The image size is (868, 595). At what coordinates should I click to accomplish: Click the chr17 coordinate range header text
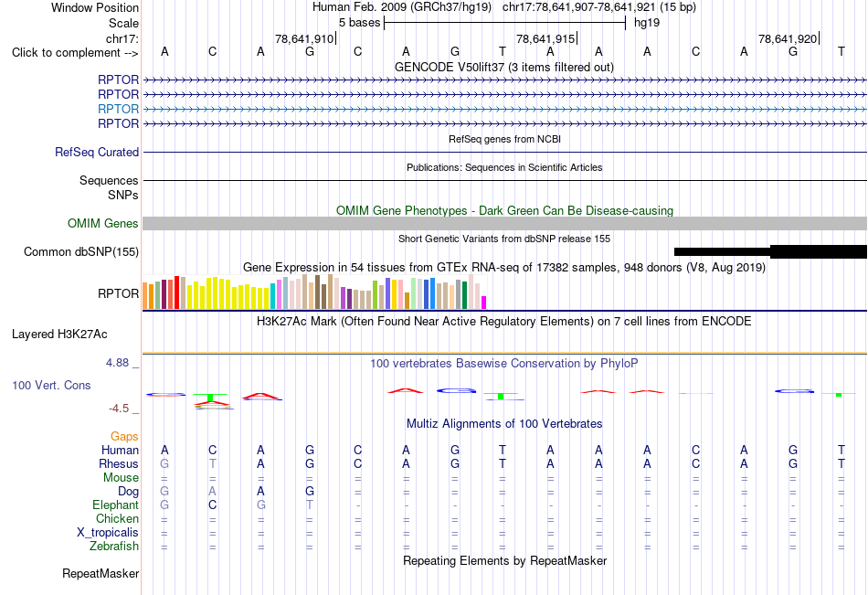click(599, 7)
